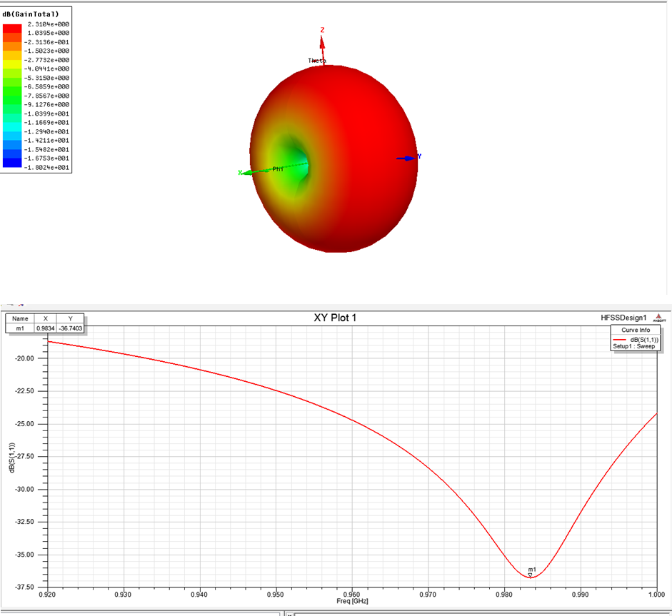The width and height of the screenshot is (672, 616).
Task: Click the red Z axis arrow
Action: (322, 43)
